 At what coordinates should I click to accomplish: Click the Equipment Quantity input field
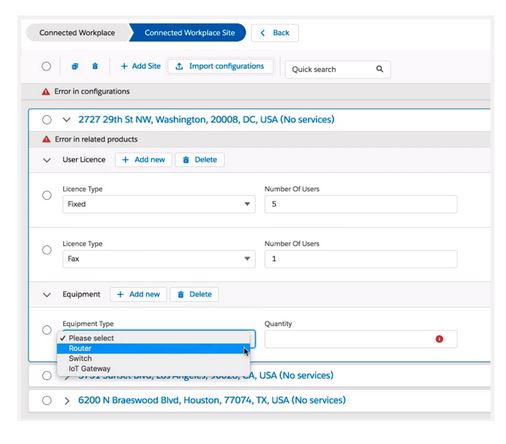tap(361, 339)
